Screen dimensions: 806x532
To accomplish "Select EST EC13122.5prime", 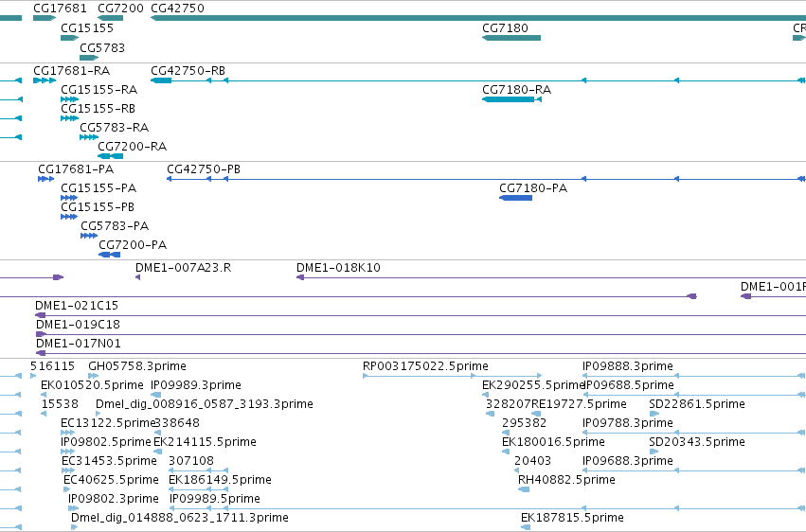I will [x=68, y=433].
